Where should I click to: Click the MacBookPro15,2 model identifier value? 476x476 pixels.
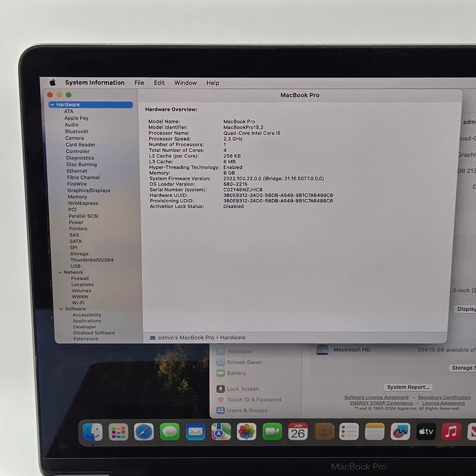pyautogui.click(x=243, y=127)
